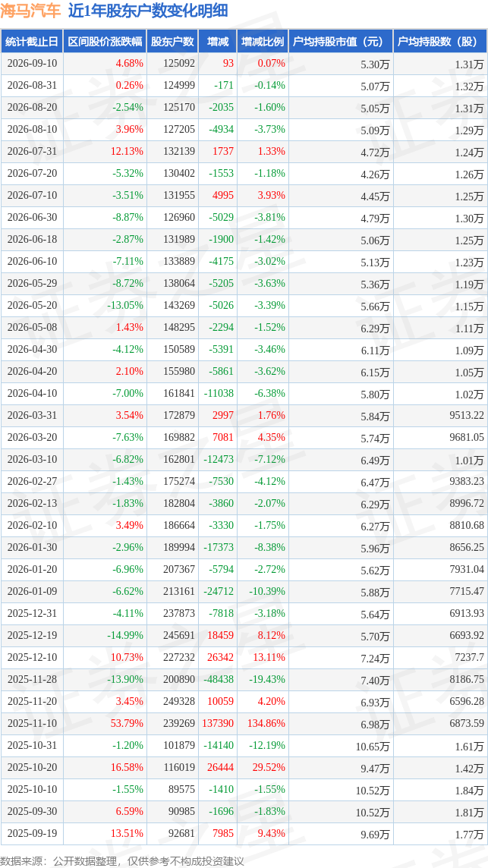This screenshot has height=868, width=488.
Task: Select the 2025-09-19 last row date
Action: coord(32,833)
